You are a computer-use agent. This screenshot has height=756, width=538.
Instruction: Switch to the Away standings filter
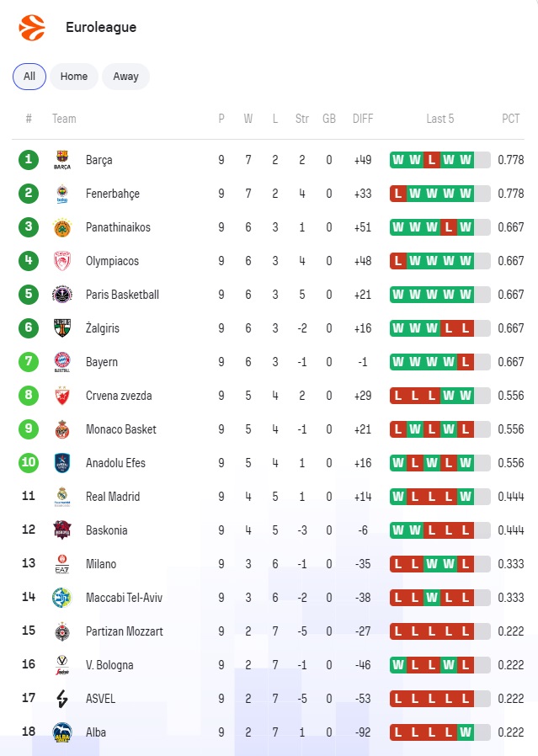pos(125,76)
